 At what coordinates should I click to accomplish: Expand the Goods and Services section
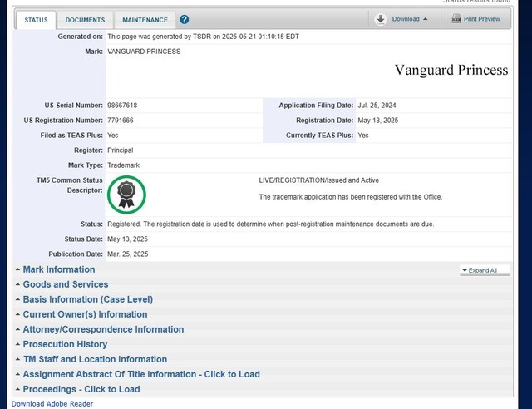(x=66, y=284)
